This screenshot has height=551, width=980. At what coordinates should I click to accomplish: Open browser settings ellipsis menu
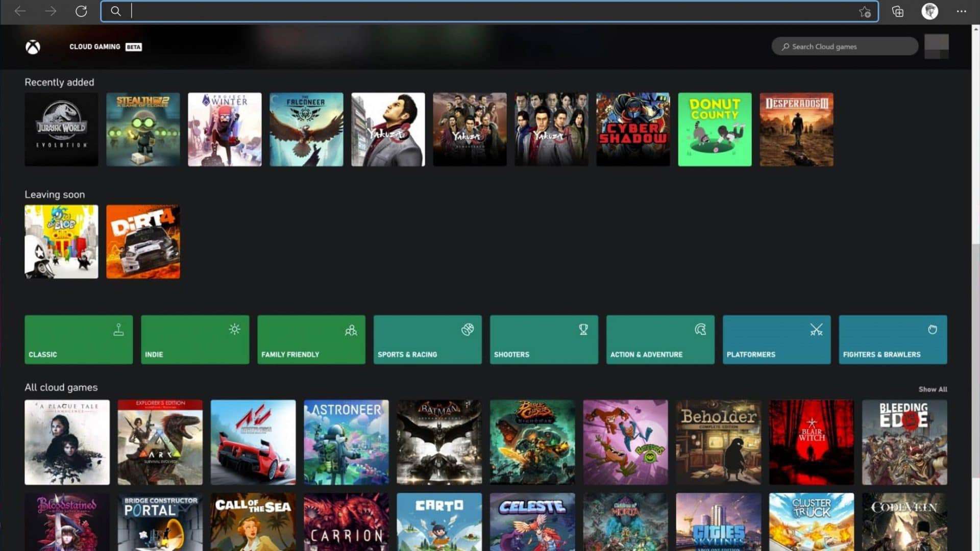[962, 11]
